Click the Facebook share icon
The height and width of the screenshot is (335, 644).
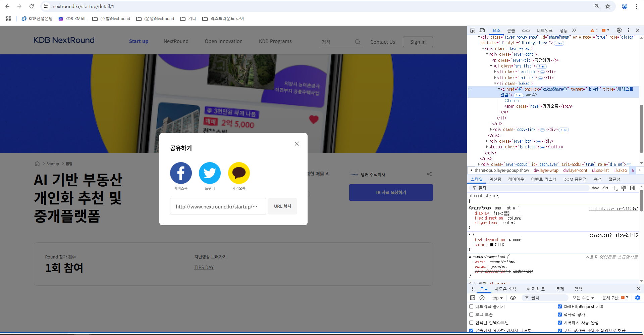coord(181,173)
